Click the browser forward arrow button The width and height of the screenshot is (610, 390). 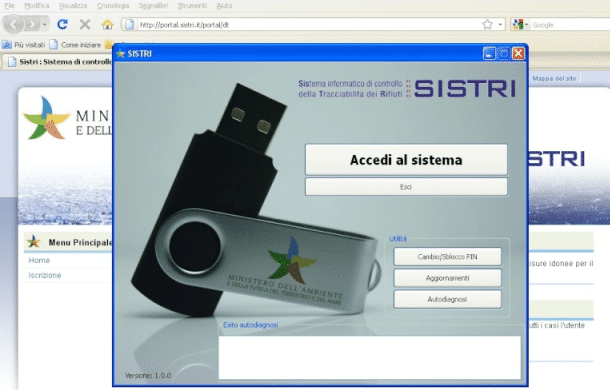pos(33,25)
